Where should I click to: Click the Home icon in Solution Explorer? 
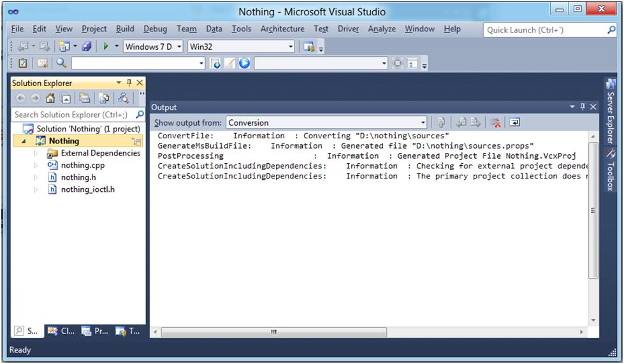click(x=50, y=98)
